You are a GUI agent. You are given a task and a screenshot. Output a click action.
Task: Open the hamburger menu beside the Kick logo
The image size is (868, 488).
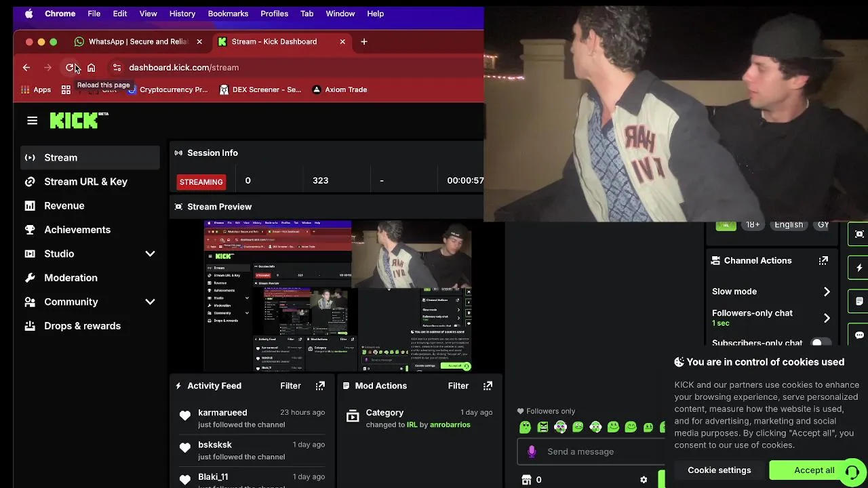(x=32, y=121)
